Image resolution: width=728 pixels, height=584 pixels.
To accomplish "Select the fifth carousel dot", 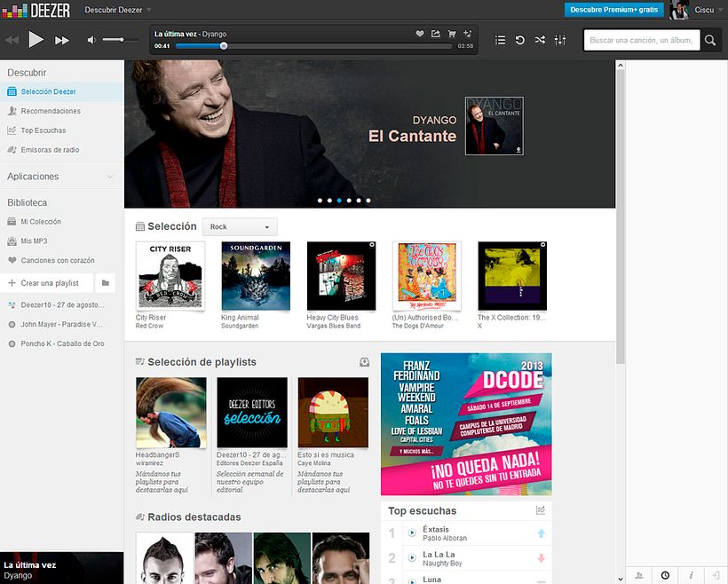I will click(359, 201).
